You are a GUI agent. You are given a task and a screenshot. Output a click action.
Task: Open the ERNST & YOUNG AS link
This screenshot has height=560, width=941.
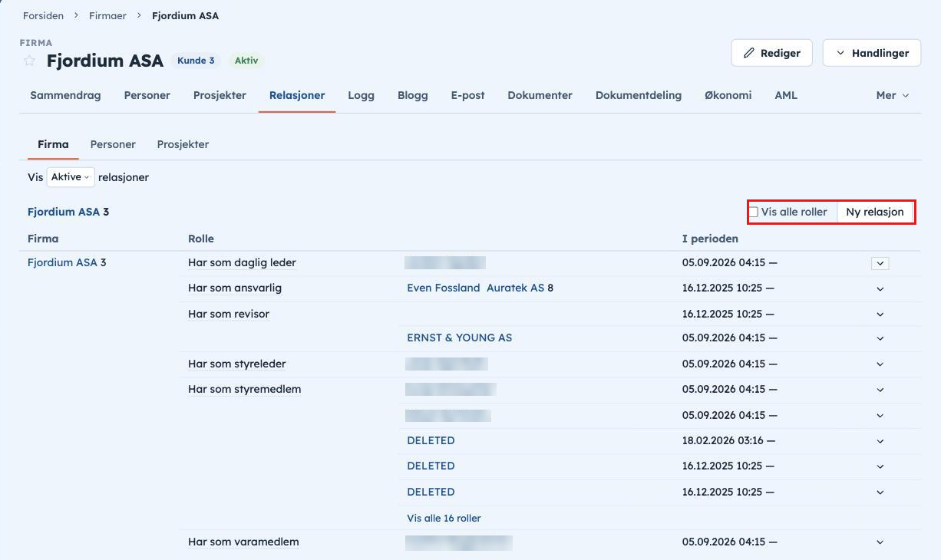[x=460, y=338]
